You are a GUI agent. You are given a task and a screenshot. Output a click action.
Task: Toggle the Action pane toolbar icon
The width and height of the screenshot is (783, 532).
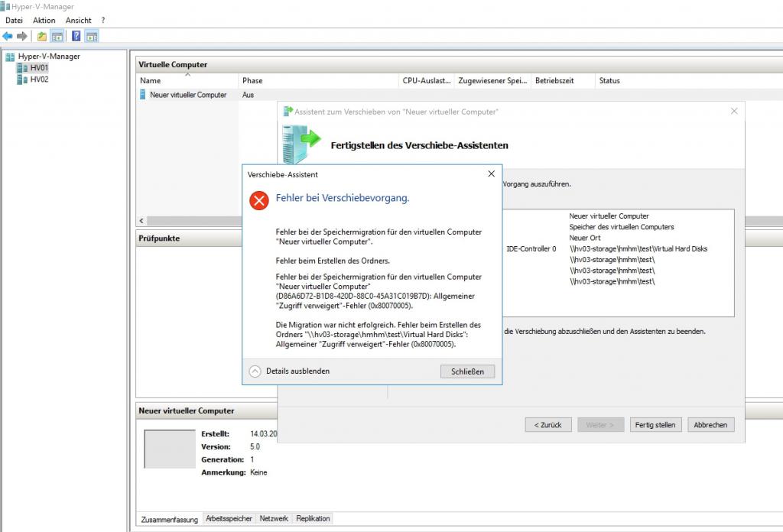(x=92, y=37)
